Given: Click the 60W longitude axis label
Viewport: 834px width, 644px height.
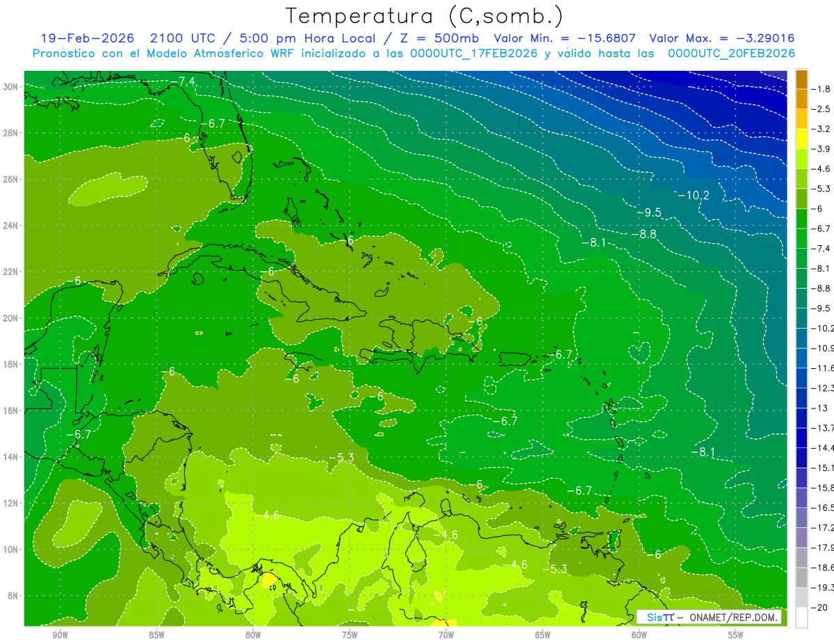Looking at the screenshot, I should click(x=639, y=635).
